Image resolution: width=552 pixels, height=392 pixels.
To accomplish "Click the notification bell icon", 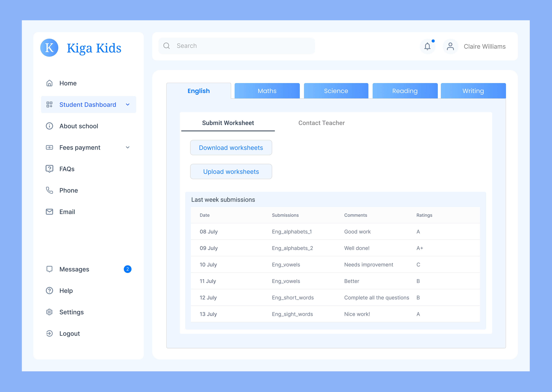I will pos(427,46).
